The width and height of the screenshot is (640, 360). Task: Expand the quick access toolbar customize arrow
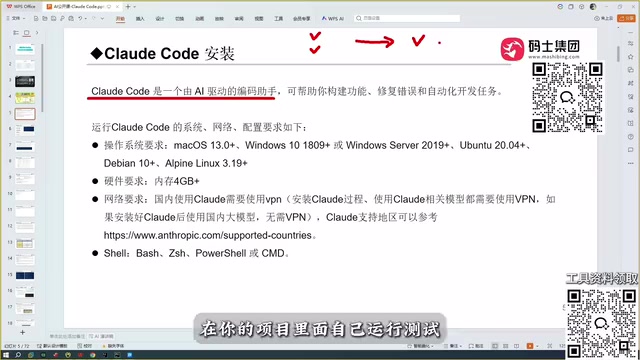102,18
